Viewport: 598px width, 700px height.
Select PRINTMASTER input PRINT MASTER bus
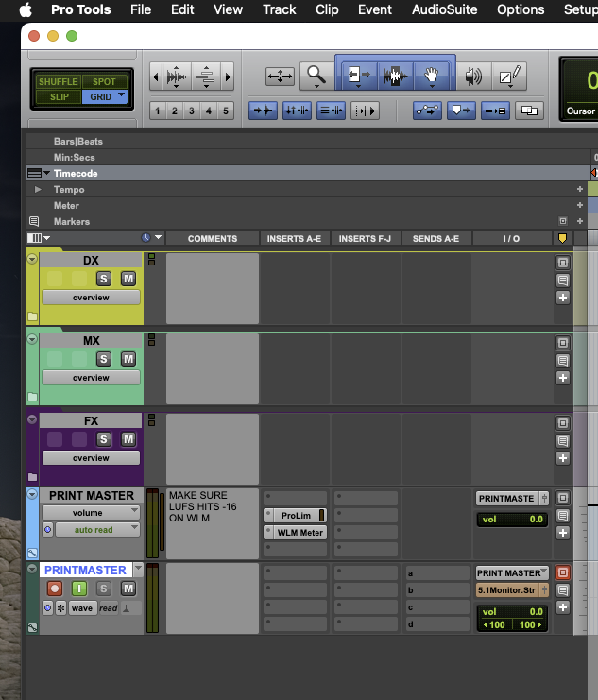pos(512,572)
